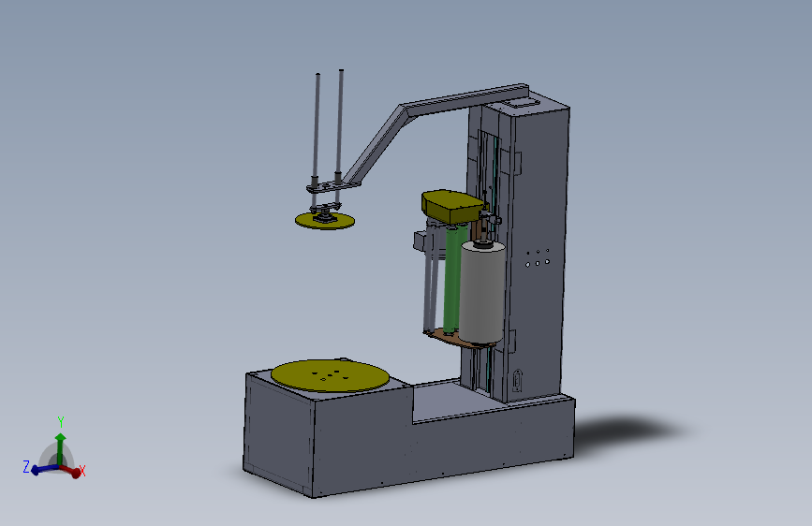Click the control buttons cluster on the tower
This screenshot has width=812, height=526.
[538, 257]
